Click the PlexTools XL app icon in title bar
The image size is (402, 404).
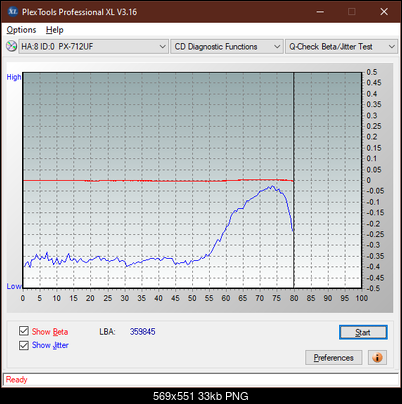(12, 12)
